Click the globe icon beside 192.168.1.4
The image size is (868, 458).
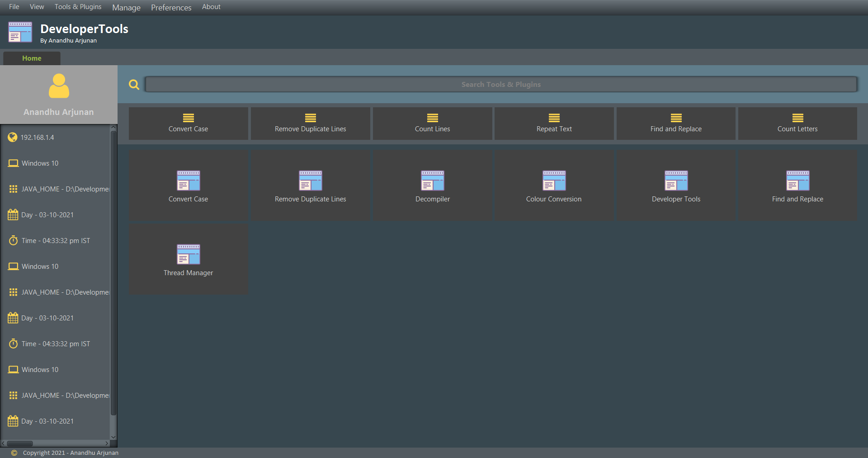[x=13, y=137]
